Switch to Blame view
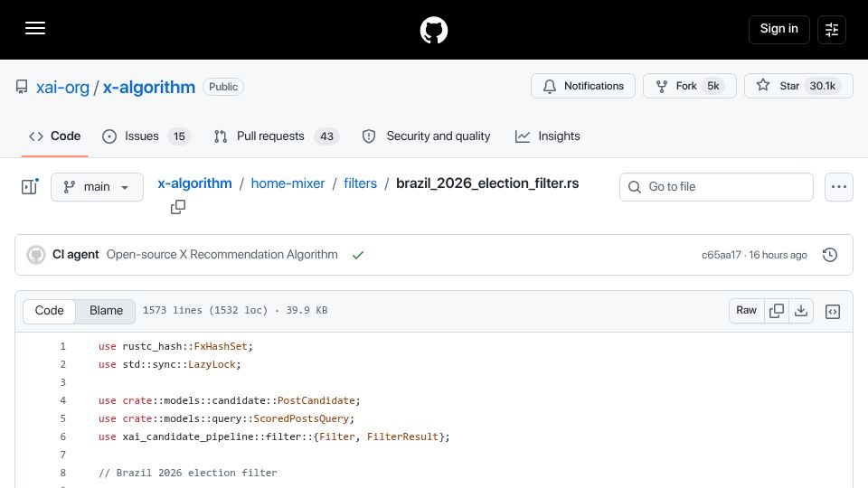The width and height of the screenshot is (868, 488). click(x=106, y=310)
